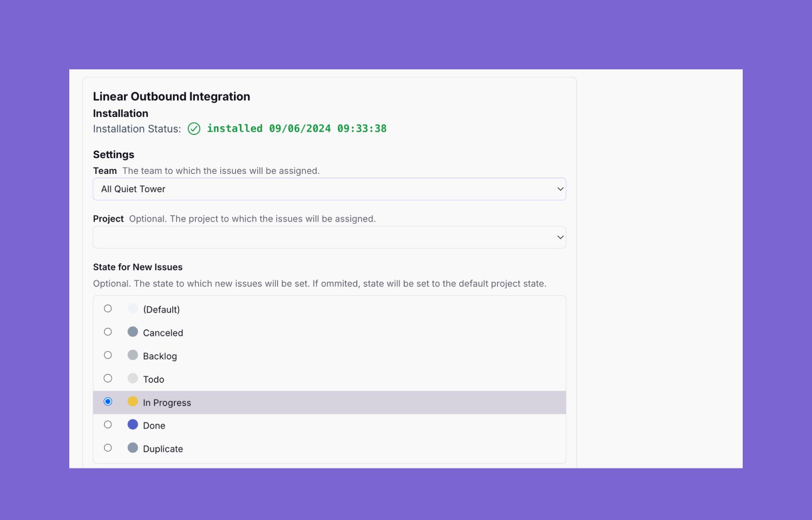Click the "Todo" label text
Viewport: 812px width, 520px height.
coord(154,380)
